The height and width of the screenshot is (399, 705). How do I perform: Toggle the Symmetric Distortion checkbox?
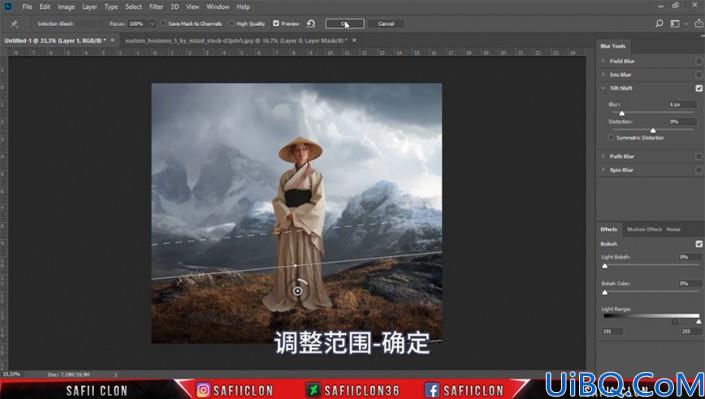(611, 138)
